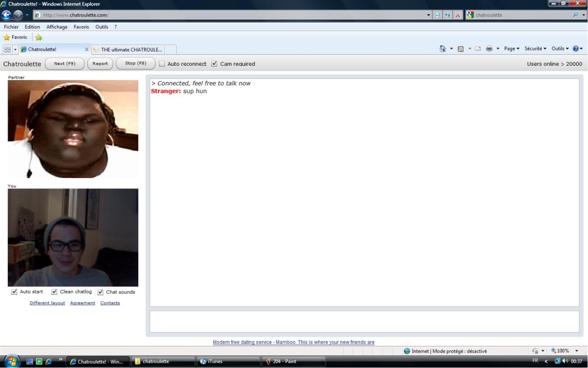Image resolution: width=588 pixels, height=368 pixels.
Task: Open the Edition menu
Action: (32, 27)
